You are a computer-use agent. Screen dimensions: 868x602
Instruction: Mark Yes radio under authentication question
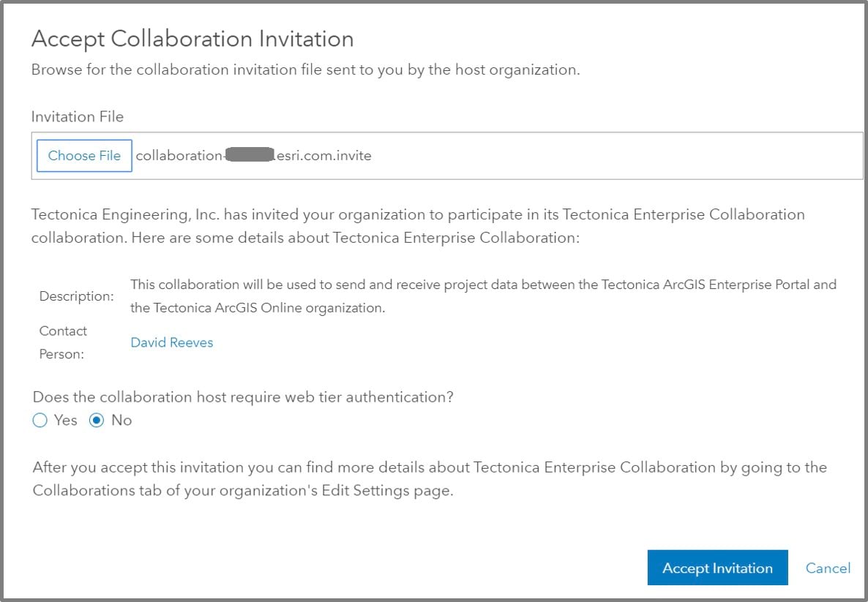40,420
